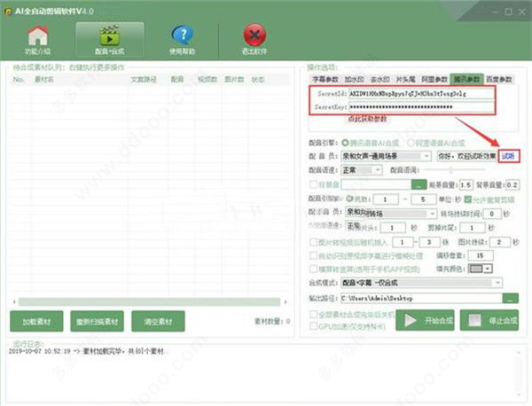Open 填充颜色 dropdown arrow
532x406 pixels.
[x=488, y=269]
